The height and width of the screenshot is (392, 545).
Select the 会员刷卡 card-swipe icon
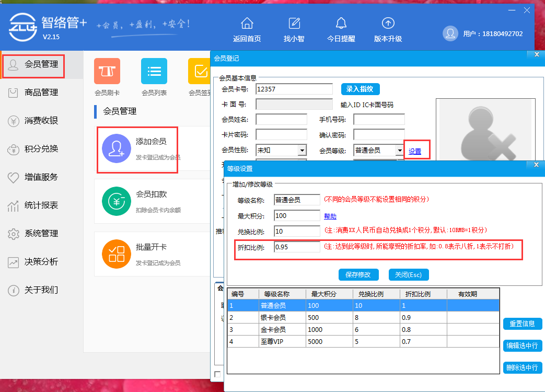click(x=107, y=72)
